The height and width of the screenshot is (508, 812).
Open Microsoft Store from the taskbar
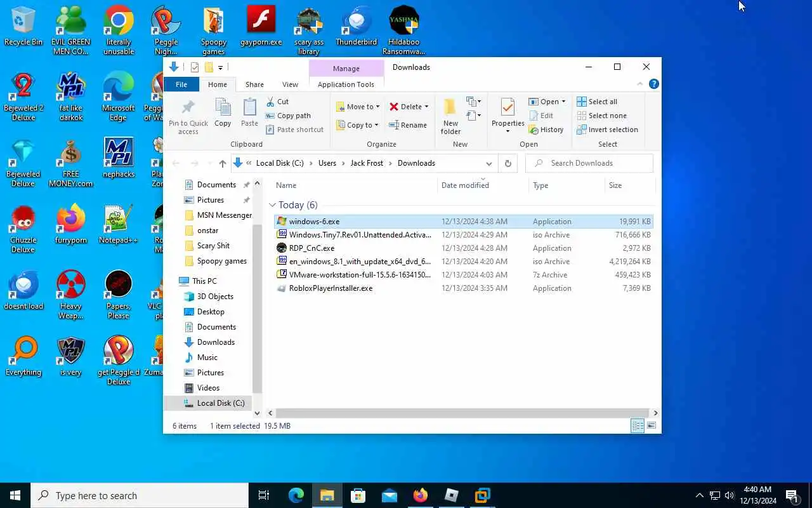[x=358, y=495]
